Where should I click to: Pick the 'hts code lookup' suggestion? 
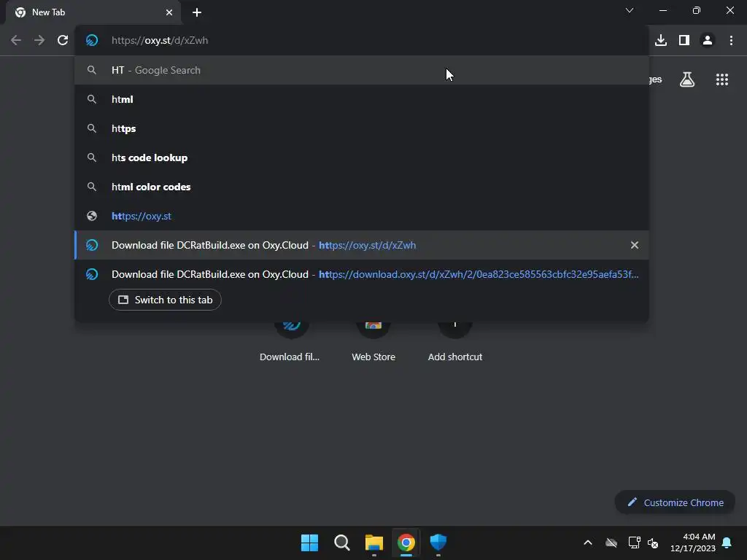(x=362, y=157)
